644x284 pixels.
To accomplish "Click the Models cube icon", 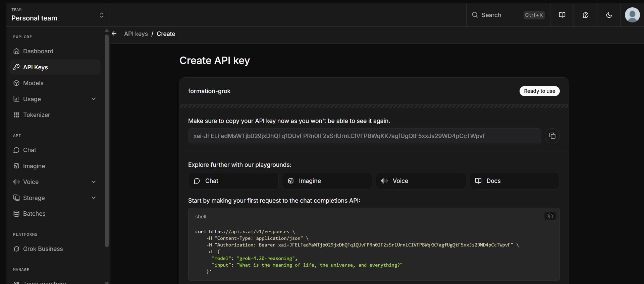I will click(16, 83).
